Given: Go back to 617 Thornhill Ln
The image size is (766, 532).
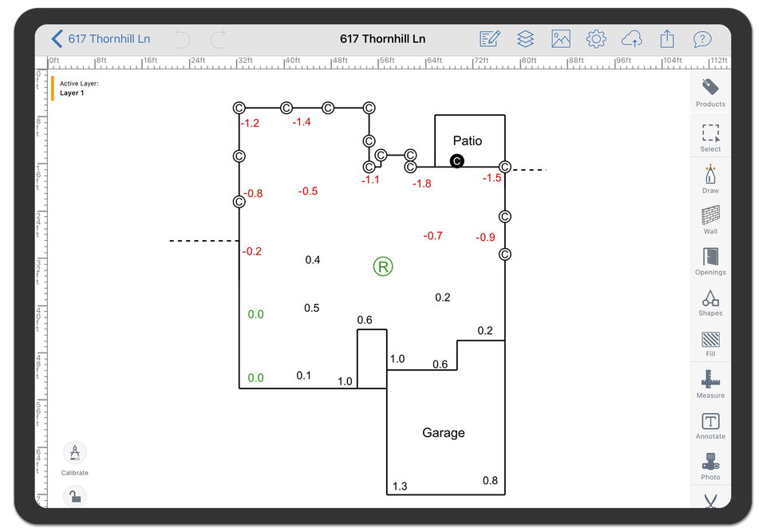Looking at the screenshot, I should (100, 39).
